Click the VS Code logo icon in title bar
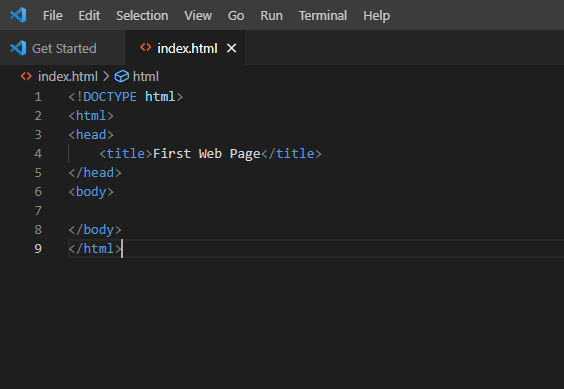Viewport: 564px width, 389px height. click(x=18, y=15)
